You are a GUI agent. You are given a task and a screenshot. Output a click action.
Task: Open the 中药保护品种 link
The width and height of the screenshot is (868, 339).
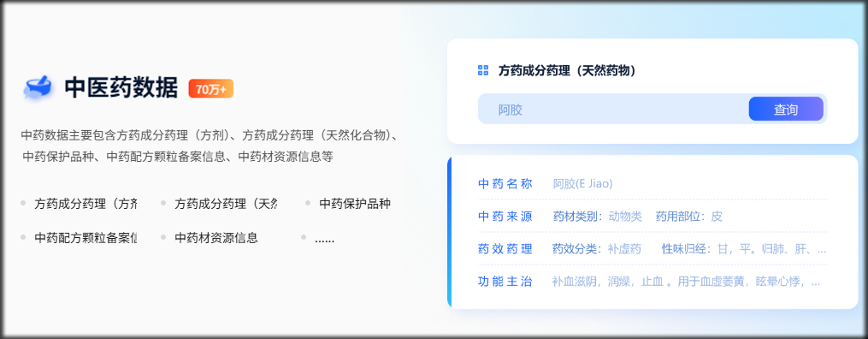[x=355, y=204]
